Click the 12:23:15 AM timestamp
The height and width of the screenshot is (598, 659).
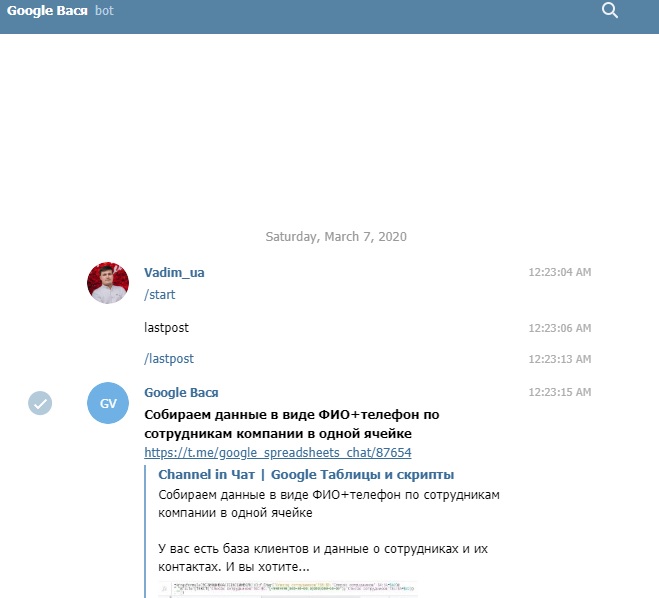560,392
